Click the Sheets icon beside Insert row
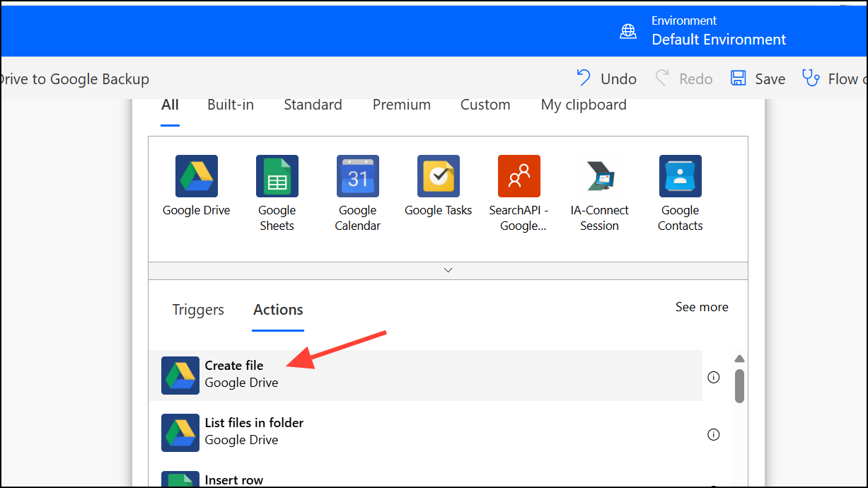The image size is (868, 488). point(180,479)
